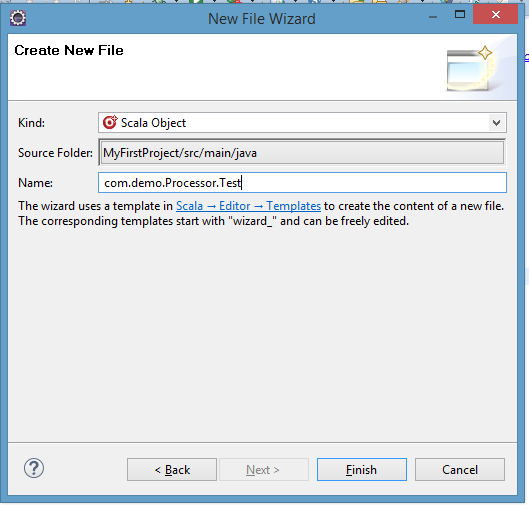
Task: Open Scala → Editor → Templates link
Action: tap(248, 206)
